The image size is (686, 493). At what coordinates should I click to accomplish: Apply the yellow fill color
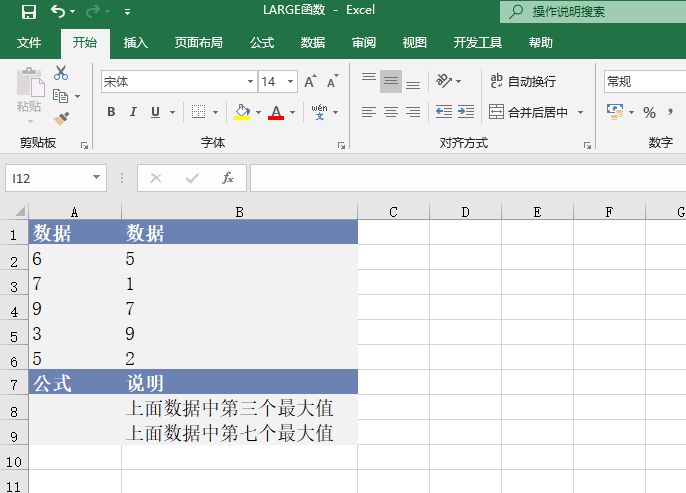pyautogui.click(x=241, y=112)
